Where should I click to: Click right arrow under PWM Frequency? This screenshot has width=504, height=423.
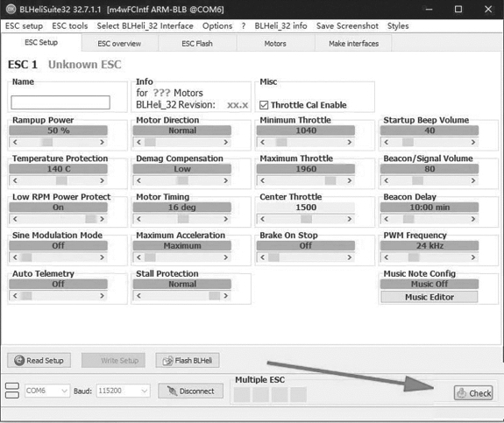click(x=473, y=257)
